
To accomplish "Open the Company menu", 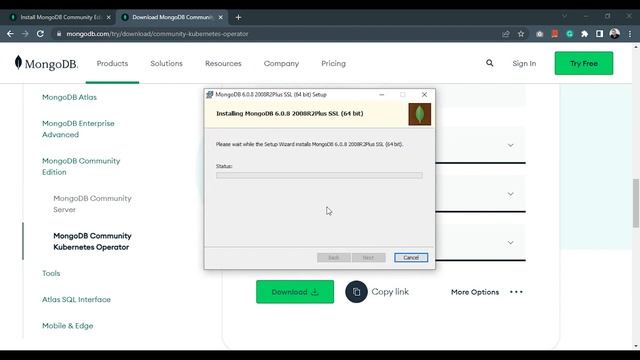I will pos(281,63).
